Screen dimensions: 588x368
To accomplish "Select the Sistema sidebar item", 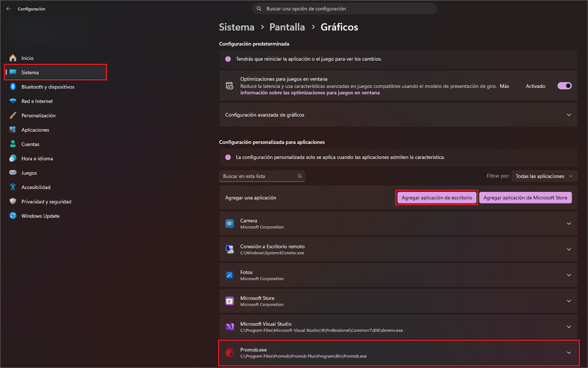I will point(56,72).
